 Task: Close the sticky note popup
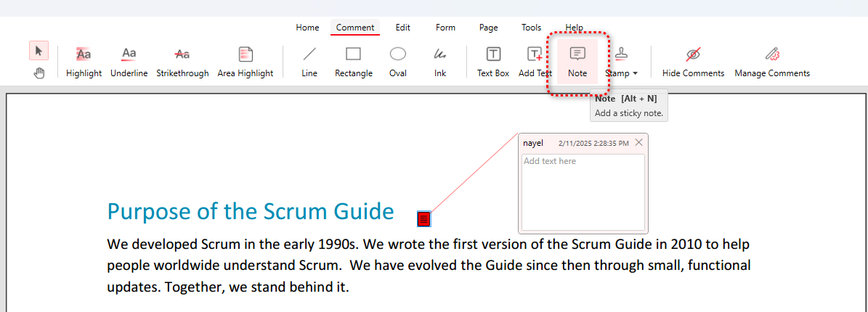pyautogui.click(x=638, y=142)
